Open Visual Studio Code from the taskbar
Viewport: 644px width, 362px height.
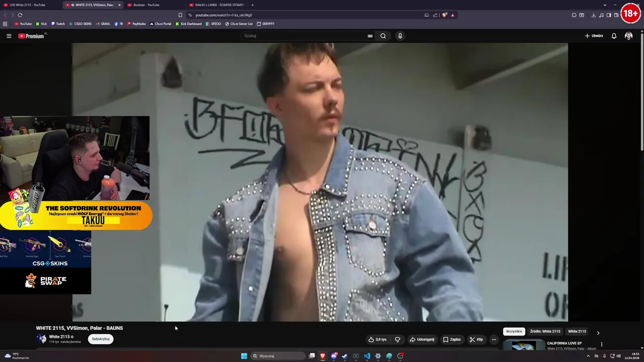(367, 356)
